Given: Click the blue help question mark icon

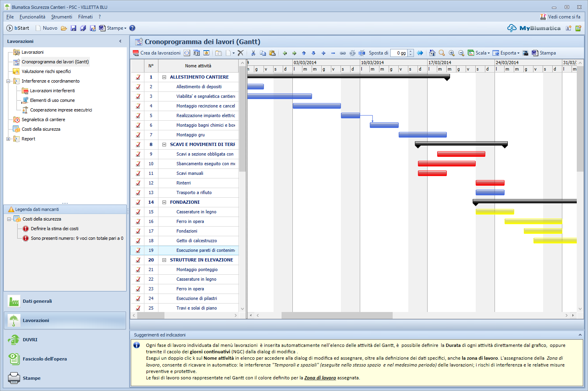Looking at the screenshot, I should click(x=132, y=28).
